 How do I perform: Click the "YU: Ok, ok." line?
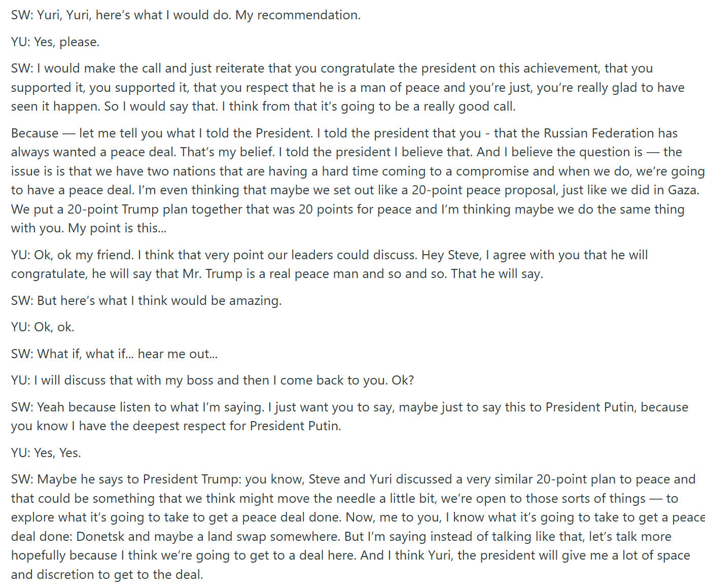tap(43, 327)
